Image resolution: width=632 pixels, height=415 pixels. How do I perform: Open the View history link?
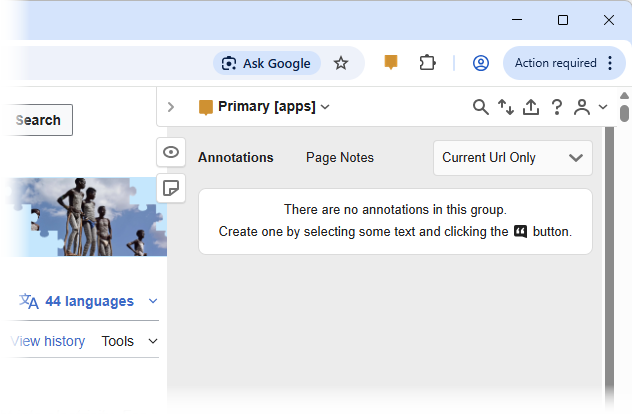tap(47, 341)
